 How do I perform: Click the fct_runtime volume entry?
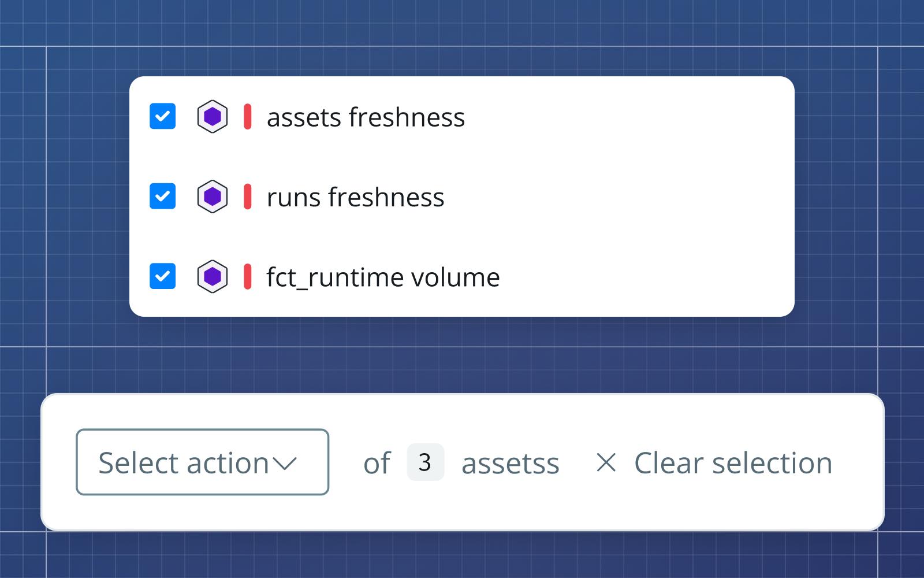point(383,277)
